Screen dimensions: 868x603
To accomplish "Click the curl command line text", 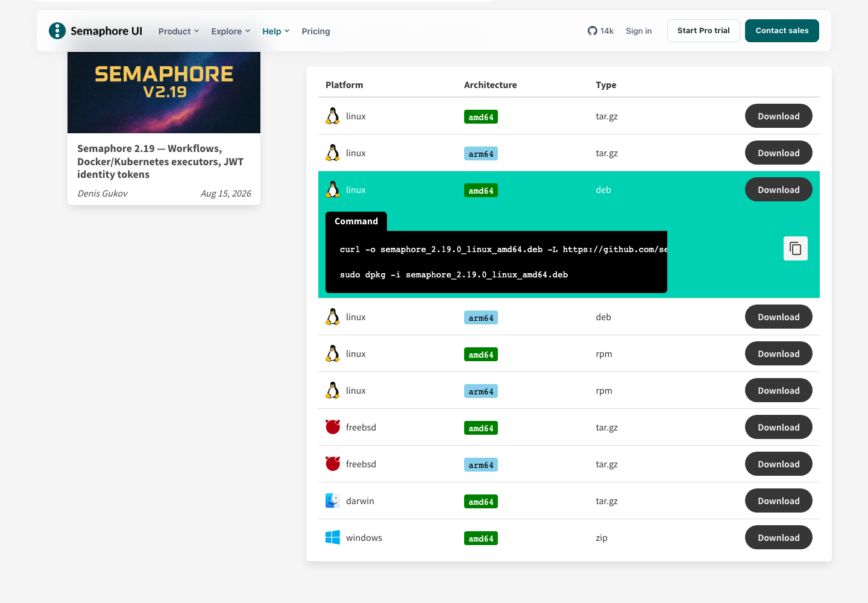I will pos(503,249).
